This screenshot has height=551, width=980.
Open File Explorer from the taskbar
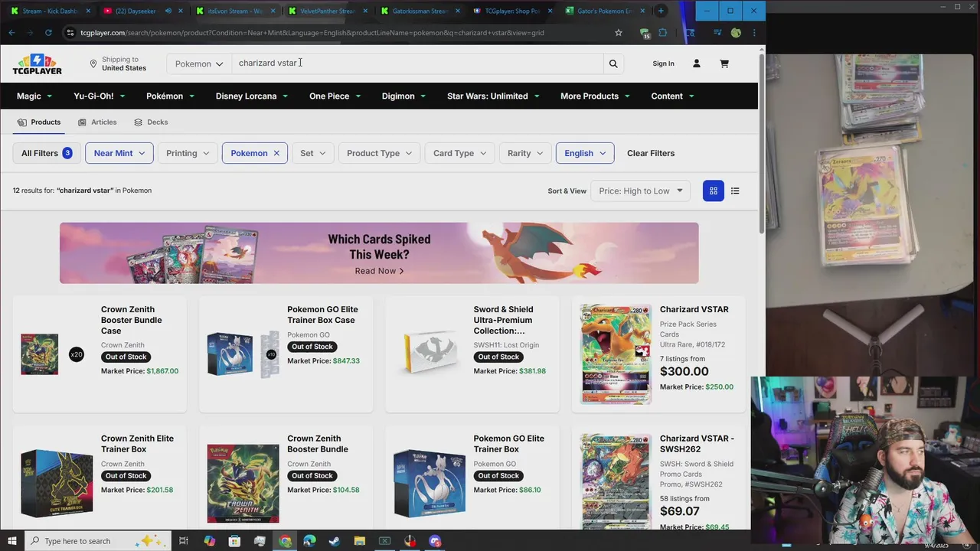[x=360, y=541]
